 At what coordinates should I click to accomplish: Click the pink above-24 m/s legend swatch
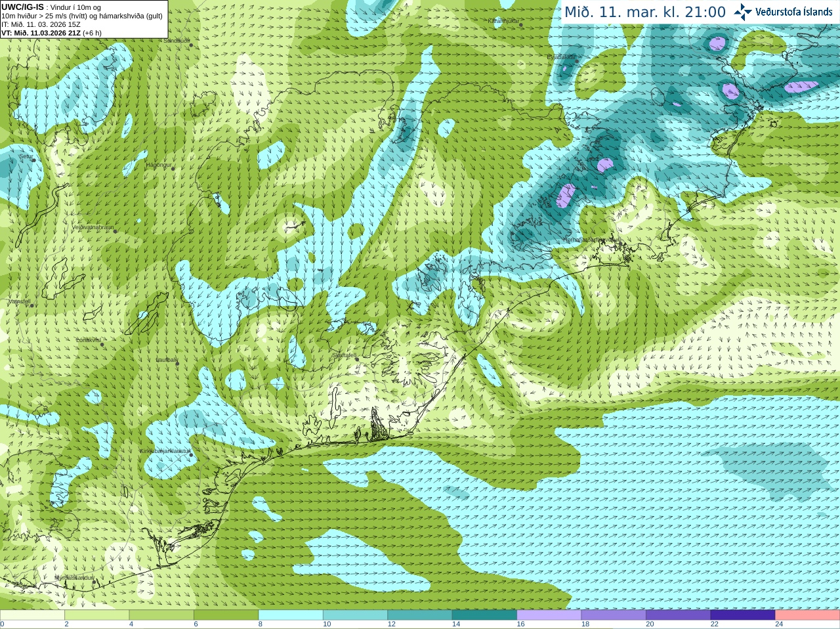[808, 615]
